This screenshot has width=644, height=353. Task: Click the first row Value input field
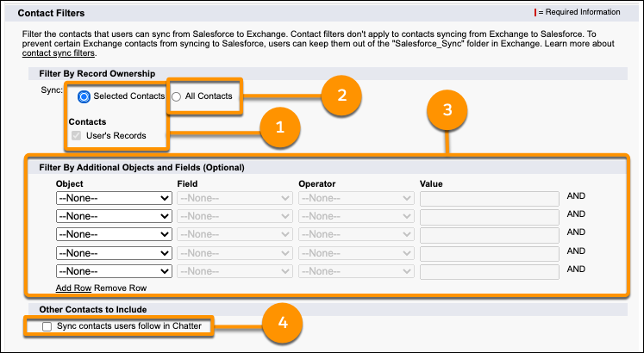(489, 198)
